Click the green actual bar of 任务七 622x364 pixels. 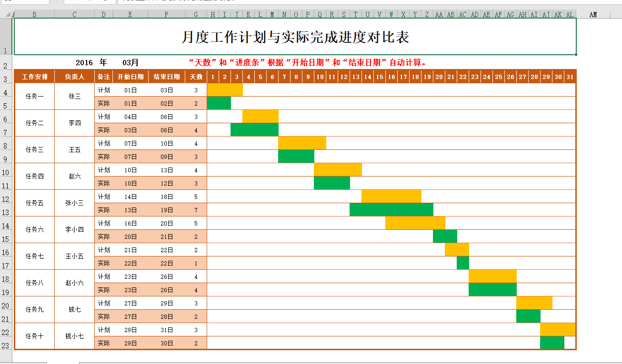(x=463, y=263)
